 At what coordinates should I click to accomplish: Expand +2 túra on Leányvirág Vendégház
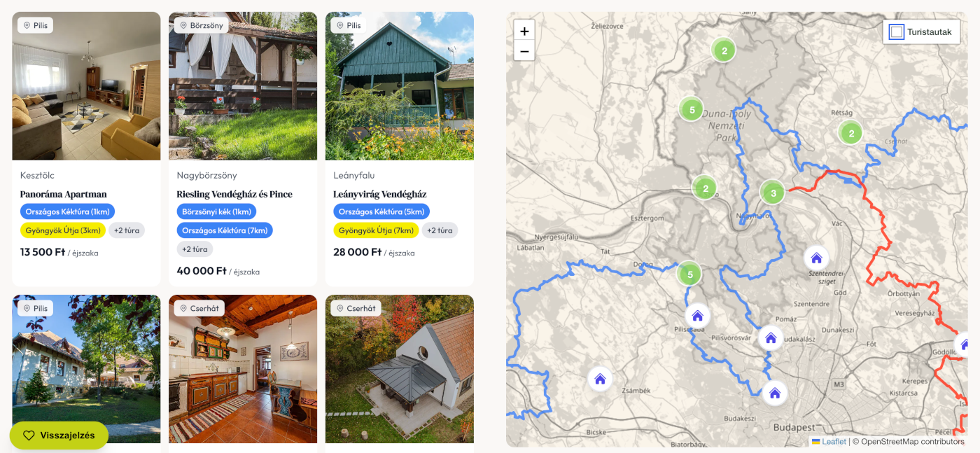(440, 230)
